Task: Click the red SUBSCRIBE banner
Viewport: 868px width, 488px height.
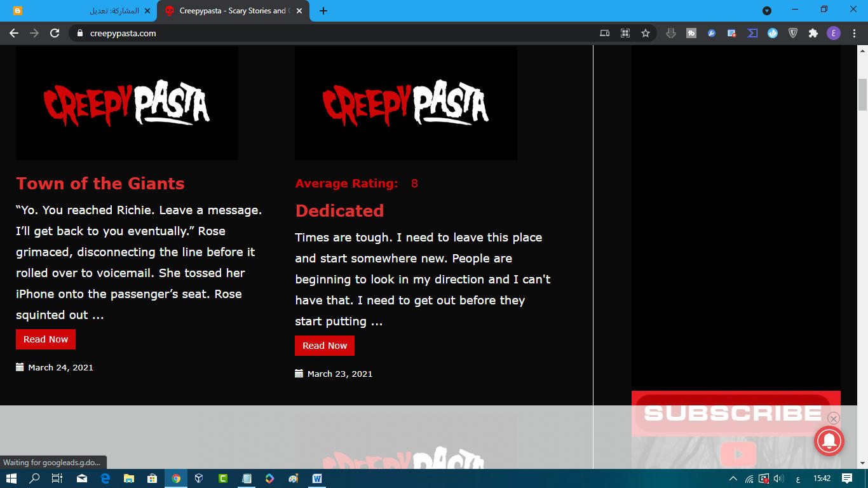Action: click(736, 414)
